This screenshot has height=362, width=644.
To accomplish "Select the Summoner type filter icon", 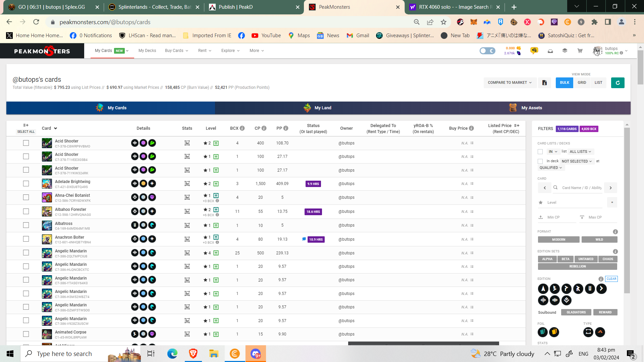I will pos(600,332).
